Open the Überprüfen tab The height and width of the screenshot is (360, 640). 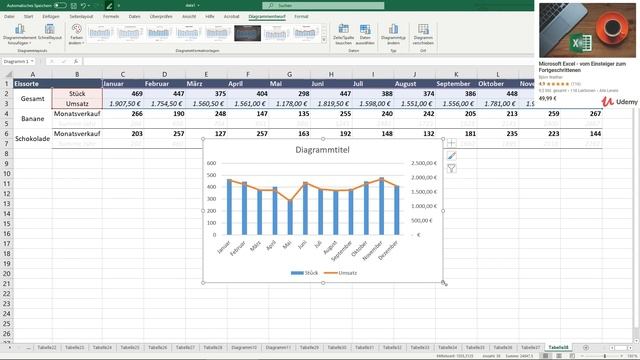[161, 16]
